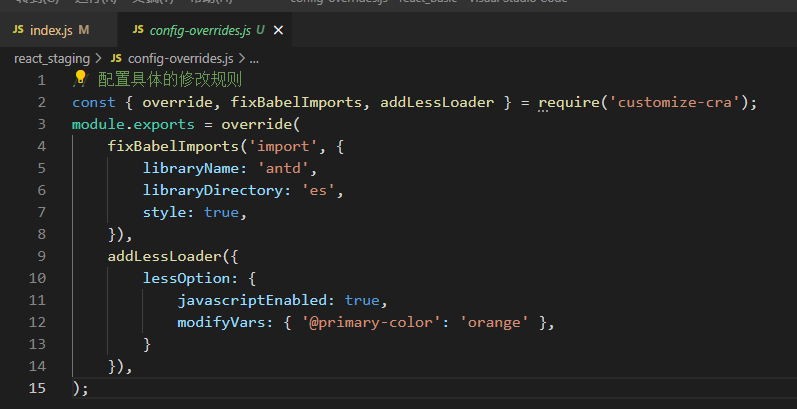The height and width of the screenshot is (409, 797).
Task: Click the 'const' keyword on line 2
Action: tap(94, 102)
